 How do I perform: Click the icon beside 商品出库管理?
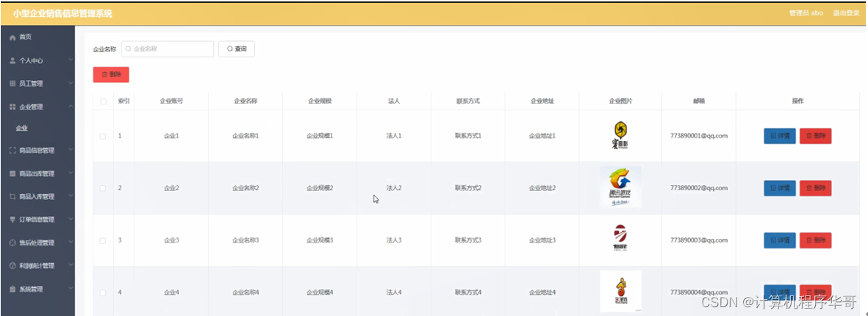pyautogui.click(x=12, y=173)
